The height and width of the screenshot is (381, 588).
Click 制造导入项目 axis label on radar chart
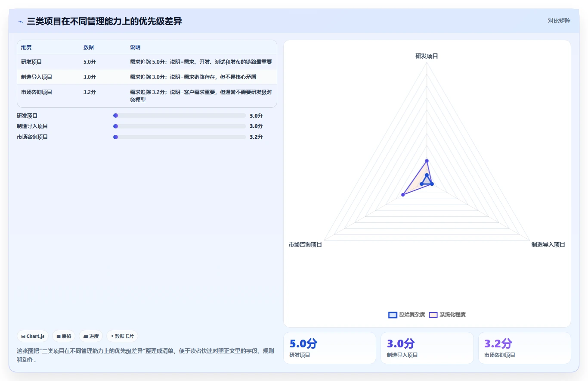[548, 244]
